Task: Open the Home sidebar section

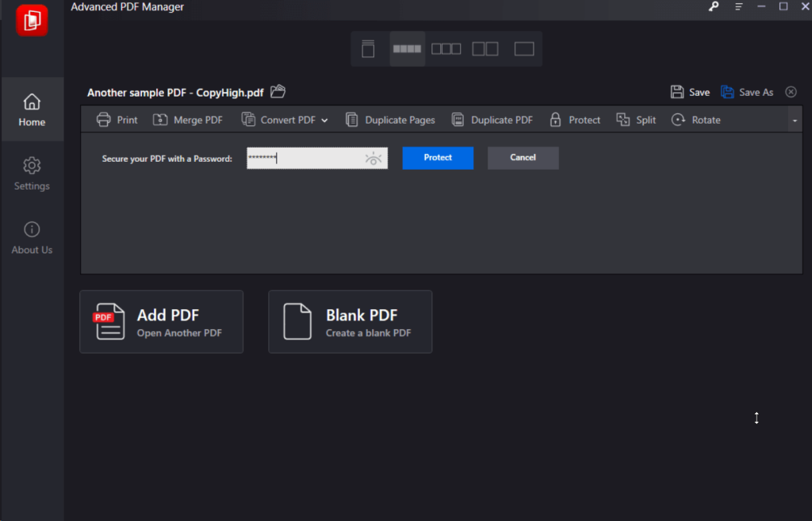Action: point(32,109)
